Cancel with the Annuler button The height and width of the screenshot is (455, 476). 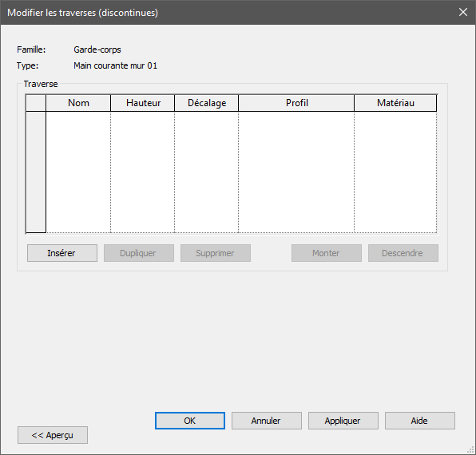click(x=267, y=421)
